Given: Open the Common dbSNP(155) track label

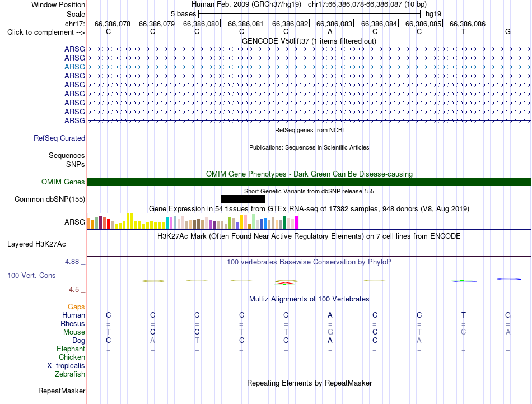Looking at the screenshot, I should pyautogui.click(x=50, y=199).
